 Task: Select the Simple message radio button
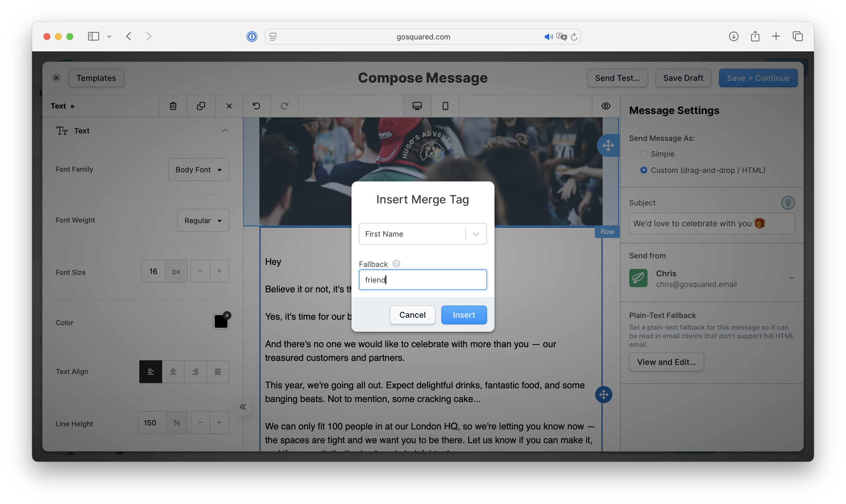[x=644, y=154]
